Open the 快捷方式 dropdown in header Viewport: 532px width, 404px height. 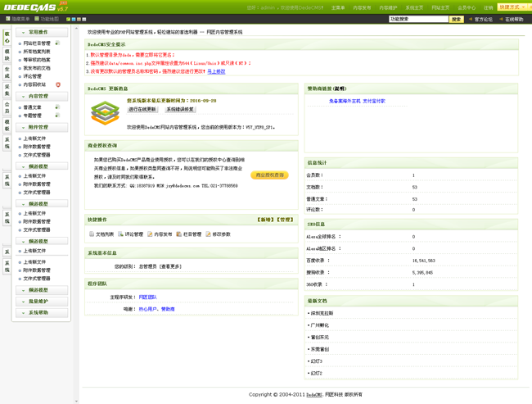(x=514, y=7)
